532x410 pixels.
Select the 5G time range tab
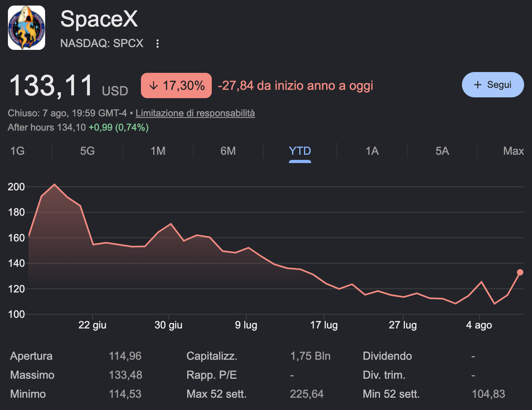click(x=87, y=151)
